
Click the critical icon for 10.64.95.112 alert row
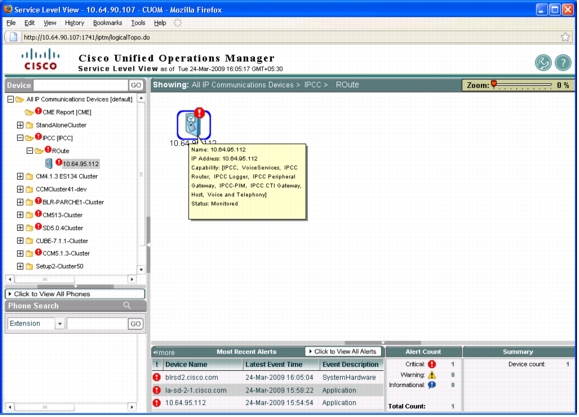point(157,403)
